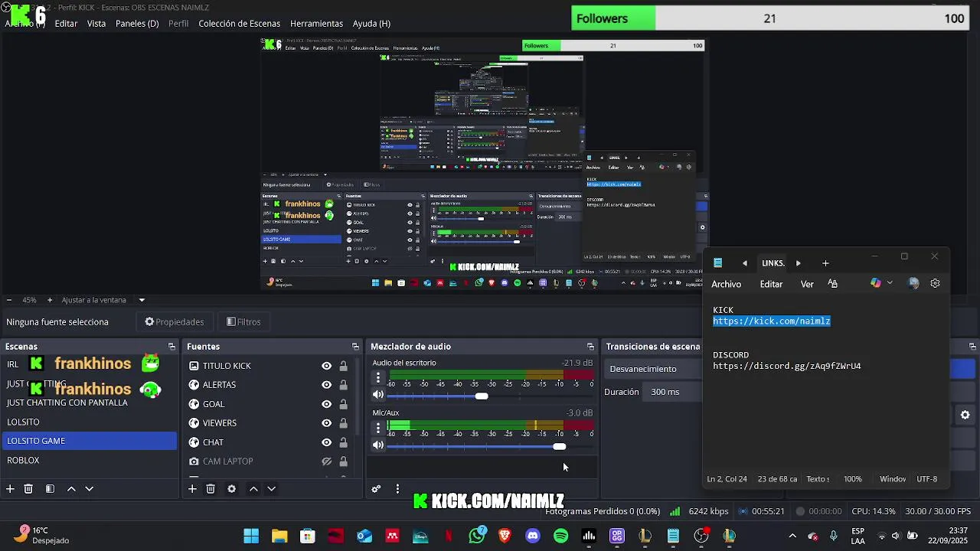Adjust Audio del escritorio volume slider
980x551 pixels.
point(482,396)
